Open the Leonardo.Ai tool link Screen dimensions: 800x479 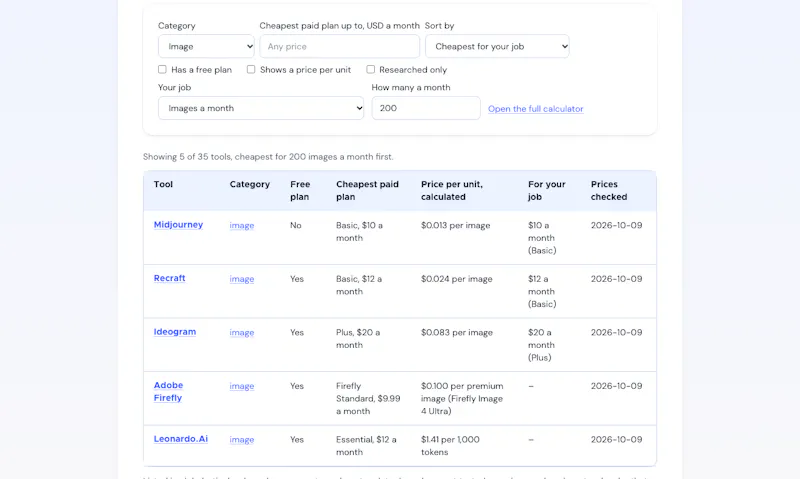point(181,439)
